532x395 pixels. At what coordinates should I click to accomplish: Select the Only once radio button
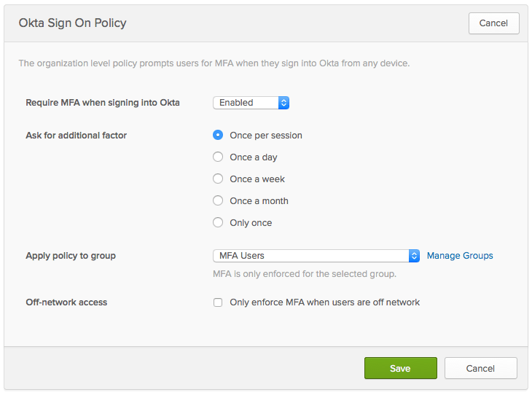click(217, 222)
